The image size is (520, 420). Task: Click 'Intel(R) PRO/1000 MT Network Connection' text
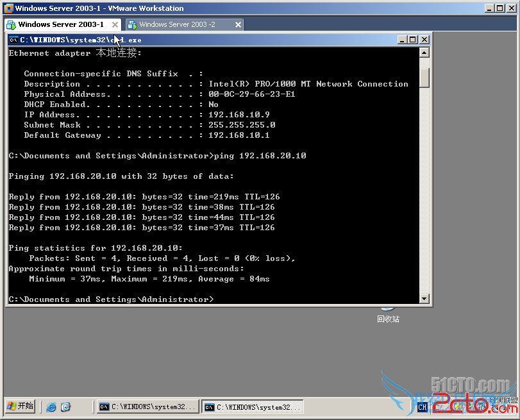coord(308,83)
